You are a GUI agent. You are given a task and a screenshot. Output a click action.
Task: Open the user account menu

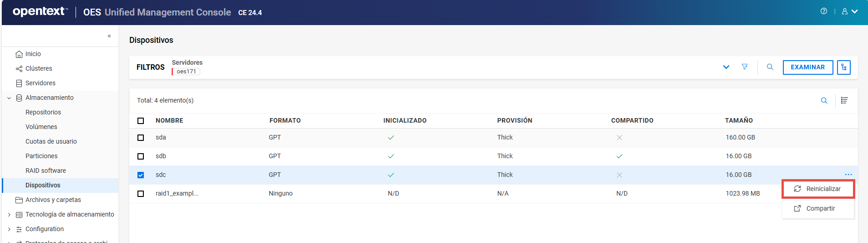[849, 11]
